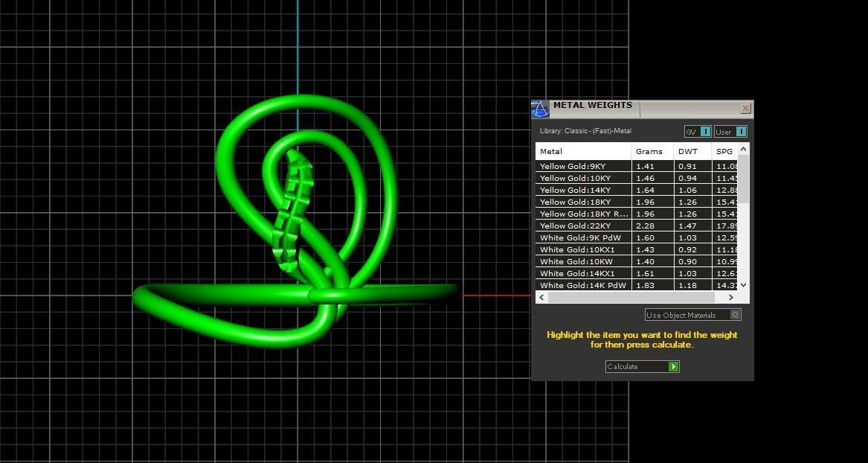868x463 pixels.
Task: Select the White Gold:14K PdW row
Action: (637, 285)
